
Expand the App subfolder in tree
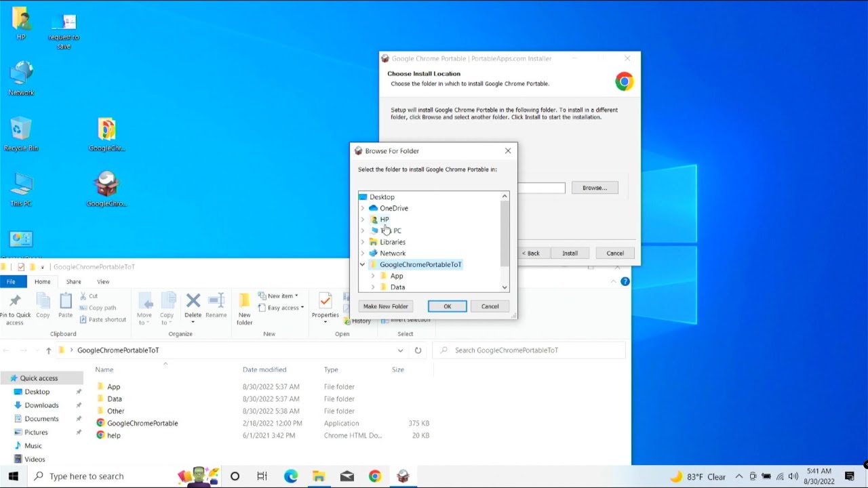tap(373, 276)
